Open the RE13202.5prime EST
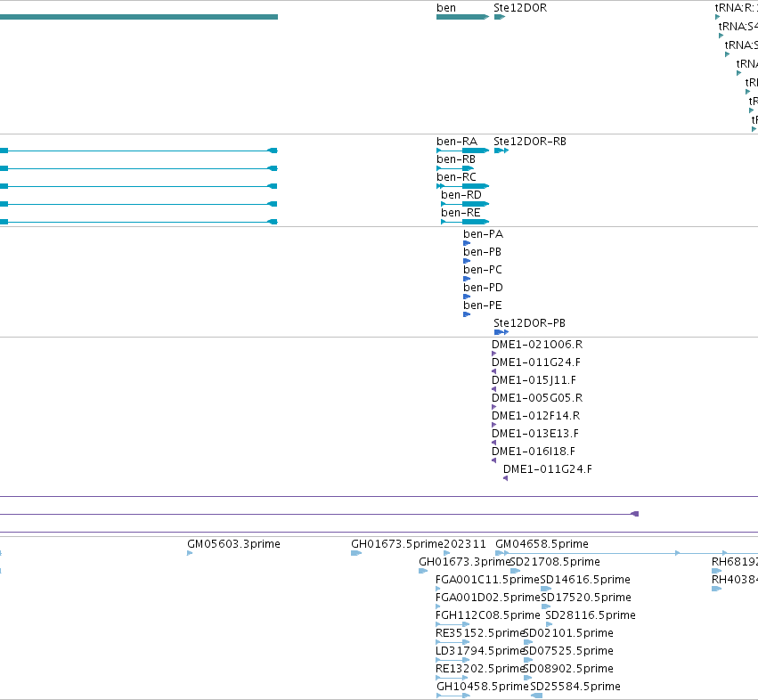Viewport: 758px width, 700px height. (452, 678)
